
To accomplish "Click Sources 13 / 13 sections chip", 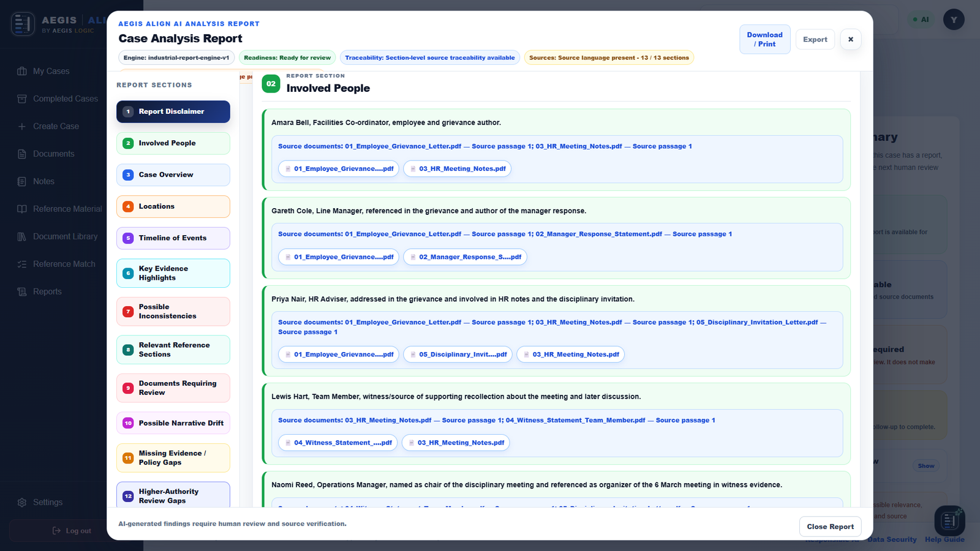I will pyautogui.click(x=609, y=58).
